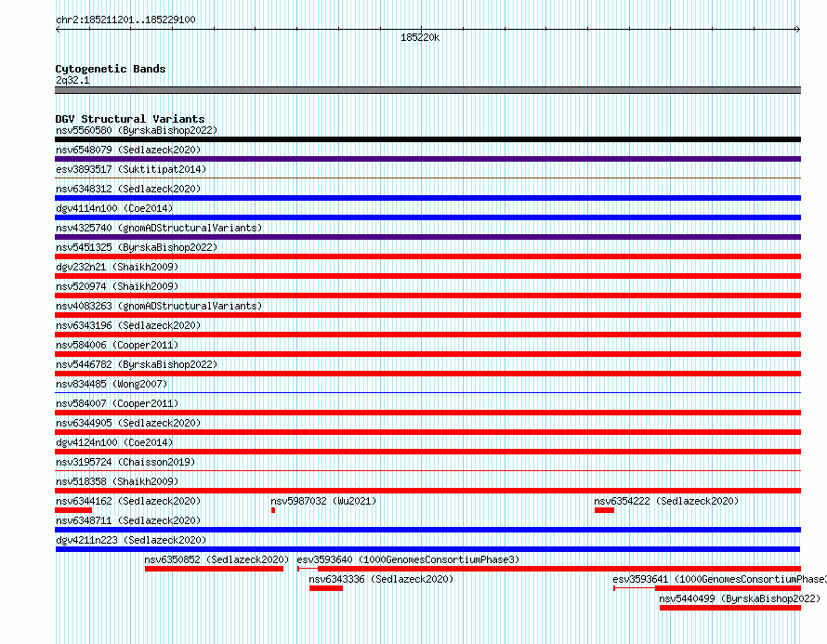
Task: Click the 185220k ruler tick label
Action: 420,37
